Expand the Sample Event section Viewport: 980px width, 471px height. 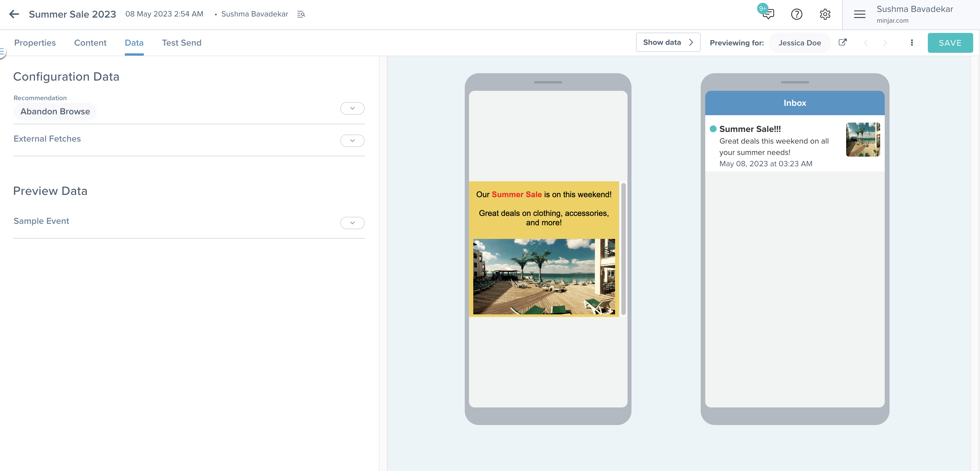point(352,223)
